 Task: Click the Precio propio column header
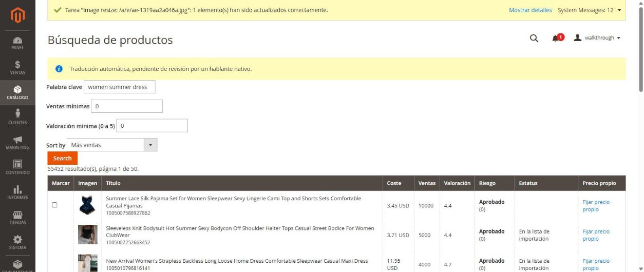coord(602,183)
